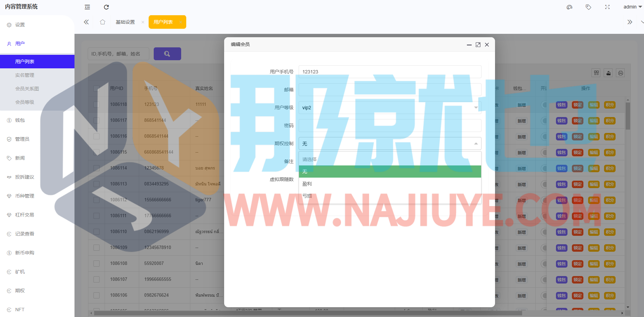The image size is (644, 317).
Task: Switch to the 基础设置 tab
Action: click(x=125, y=22)
